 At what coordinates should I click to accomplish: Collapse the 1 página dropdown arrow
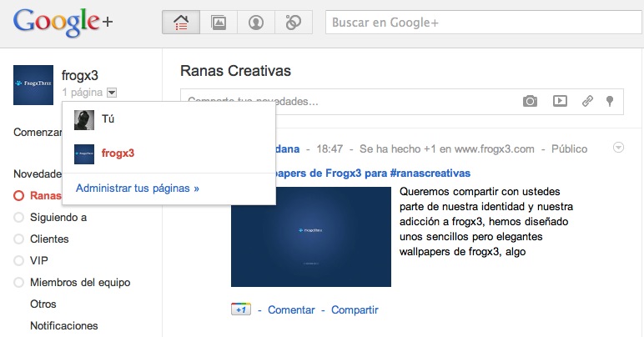pos(113,93)
